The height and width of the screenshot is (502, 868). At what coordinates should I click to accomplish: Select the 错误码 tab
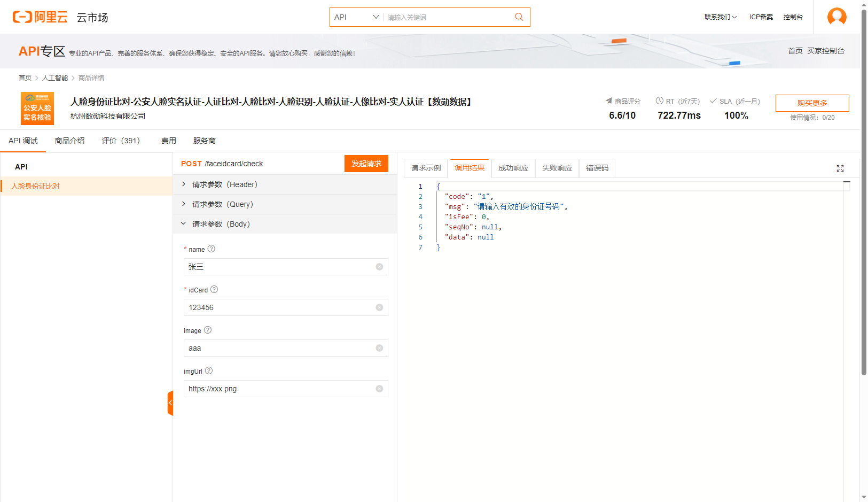(597, 168)
